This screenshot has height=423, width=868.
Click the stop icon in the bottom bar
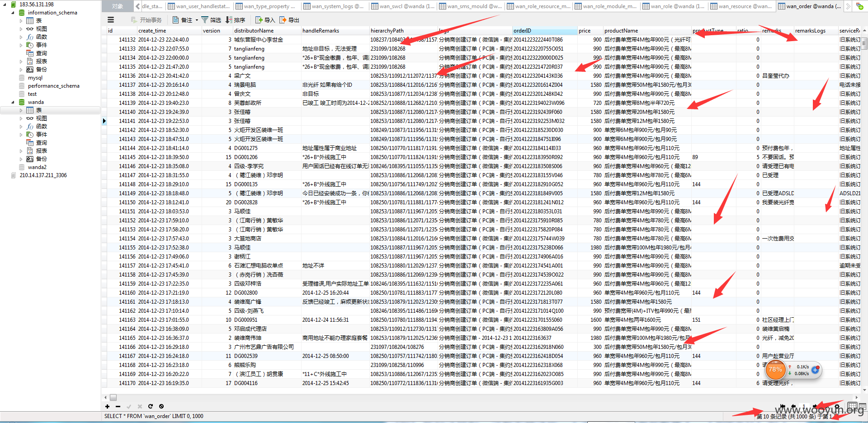click(x=161, y=406)
